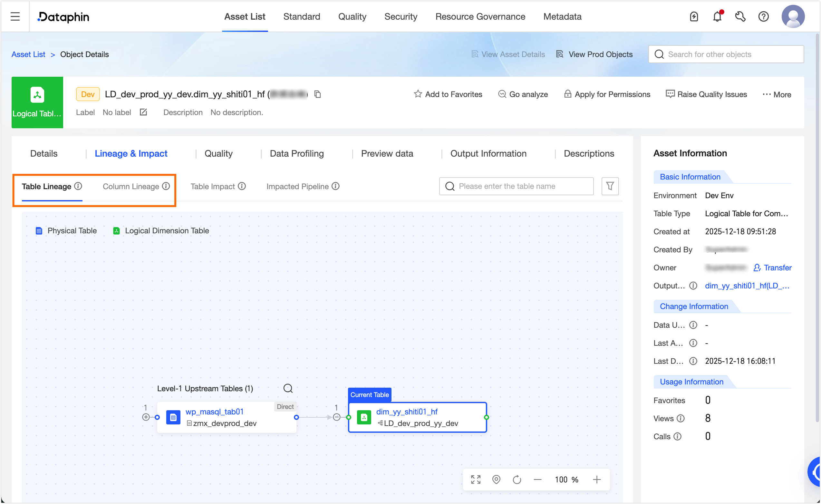The height and width of the screenshot is (504, 821).
Task: Open the Quality top menu
Action: 352,16
